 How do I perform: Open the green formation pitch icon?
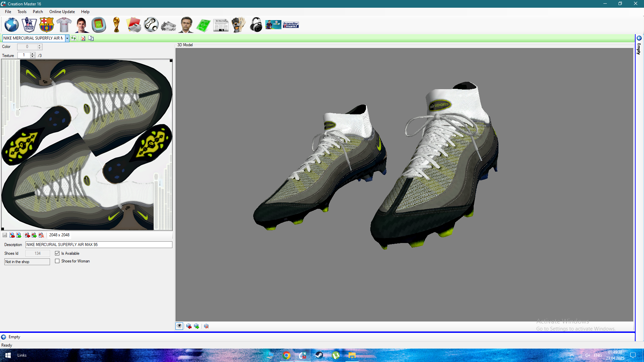[x=204, y=25]
